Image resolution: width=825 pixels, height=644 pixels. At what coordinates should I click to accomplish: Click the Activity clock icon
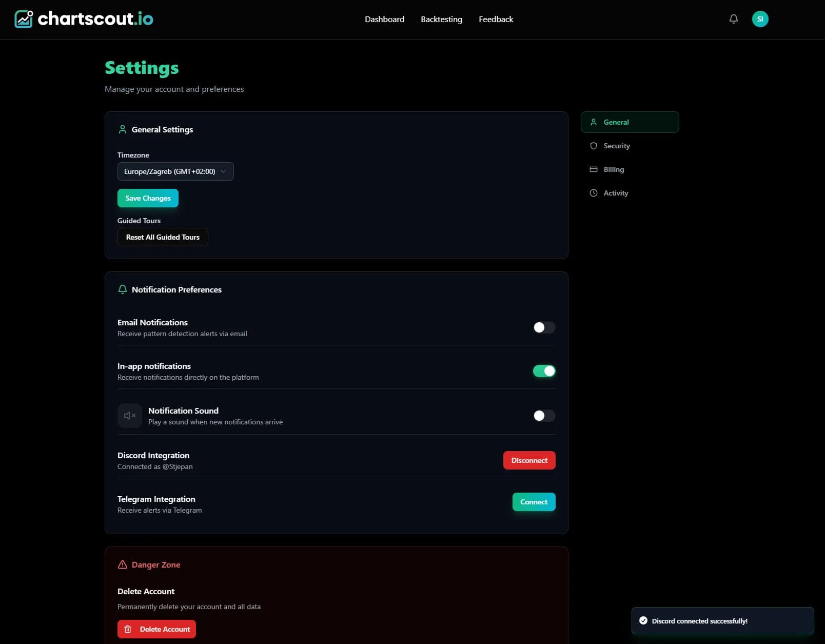(x=593, y=193)
